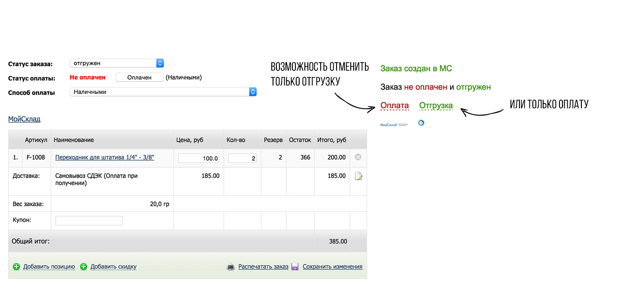The height and width of the screenshot is (304, 644).
Task: Focus the Купон text field
Action: [89, 221]
